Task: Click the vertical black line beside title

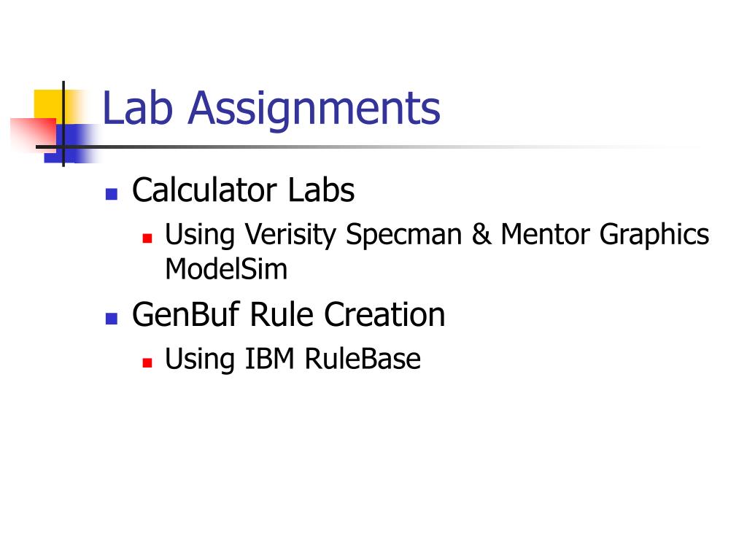Action: click(63, 124)
